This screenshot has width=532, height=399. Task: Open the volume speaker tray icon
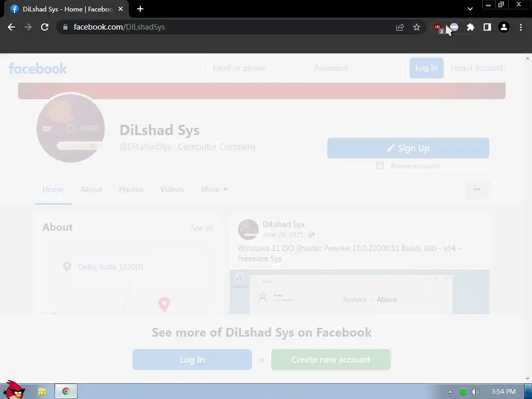(475, 392)
